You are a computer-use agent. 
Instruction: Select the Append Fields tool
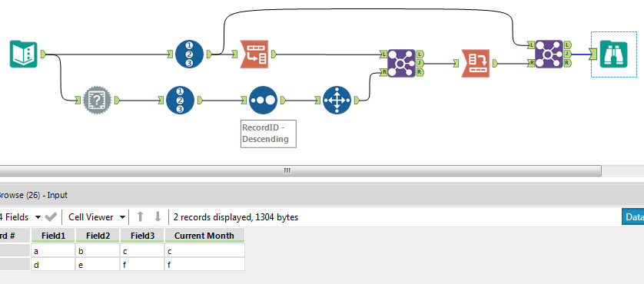pos(337,100)
